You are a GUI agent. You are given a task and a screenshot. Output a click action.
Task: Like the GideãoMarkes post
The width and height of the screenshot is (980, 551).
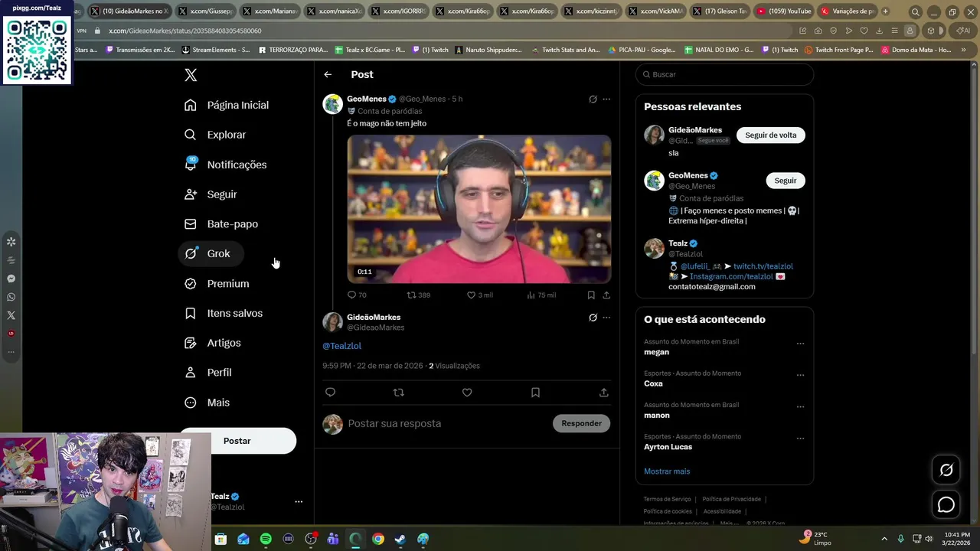tap(467, 393)
